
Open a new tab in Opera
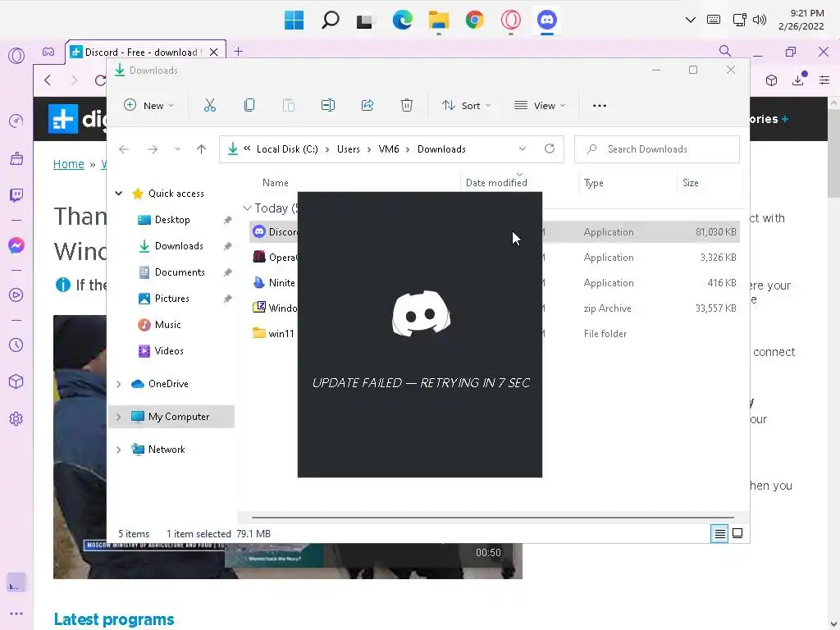239,52
